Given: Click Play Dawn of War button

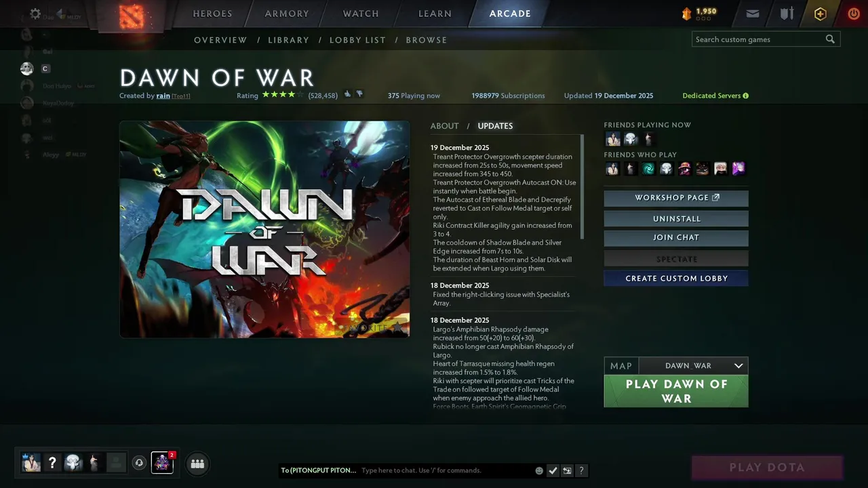Looking at the screenshot, I should pyautogui.click(x=676, y=391).
